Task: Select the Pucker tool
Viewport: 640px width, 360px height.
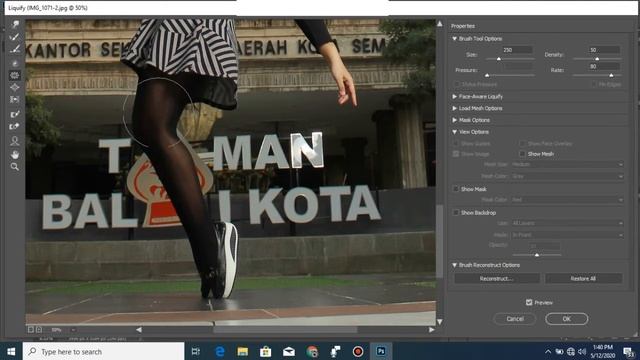Action: pos(15,76)
